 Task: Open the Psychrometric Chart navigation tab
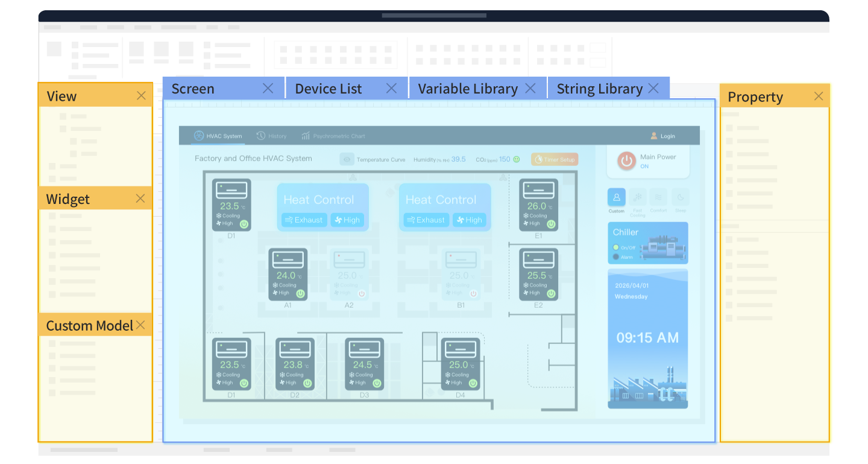(x=333, y=136)
